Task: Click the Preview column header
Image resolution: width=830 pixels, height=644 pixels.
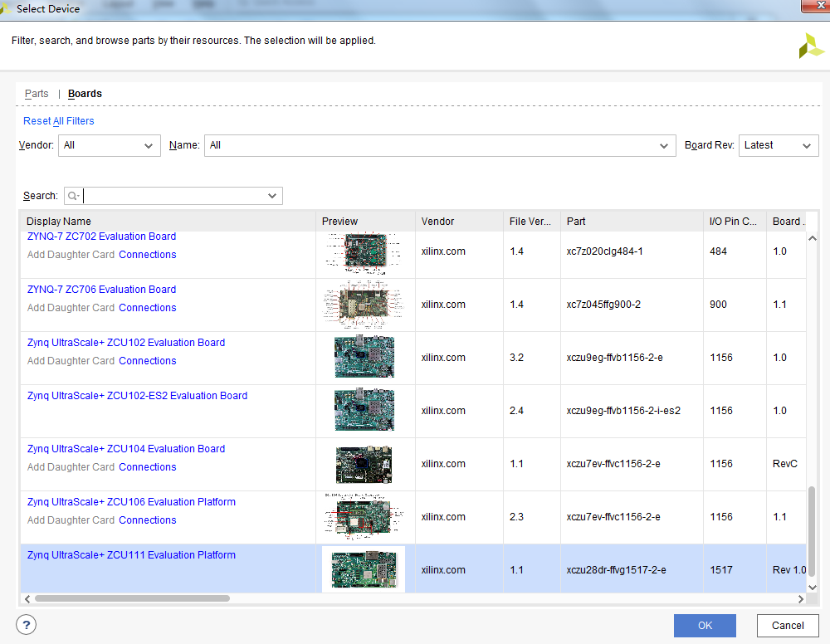Action: point(365,222)
